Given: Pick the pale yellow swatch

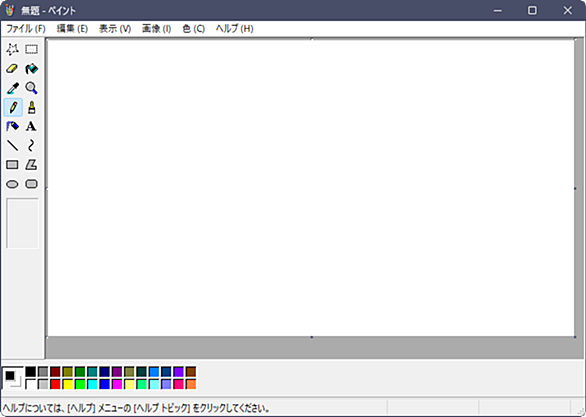Looking at the screenshot, I should point(129,384).
